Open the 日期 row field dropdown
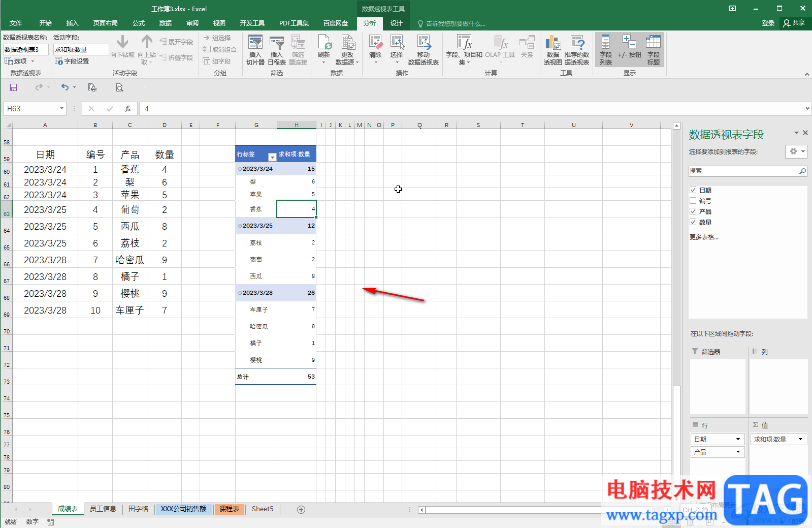812x528 pixels. pyautogui.click(x=738, y=439)
